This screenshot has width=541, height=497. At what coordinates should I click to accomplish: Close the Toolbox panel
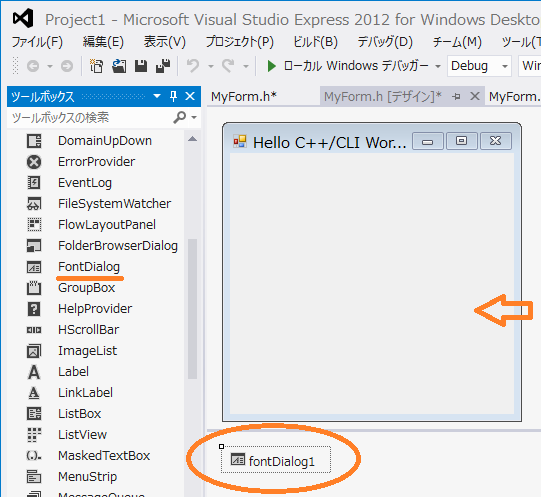190,96
